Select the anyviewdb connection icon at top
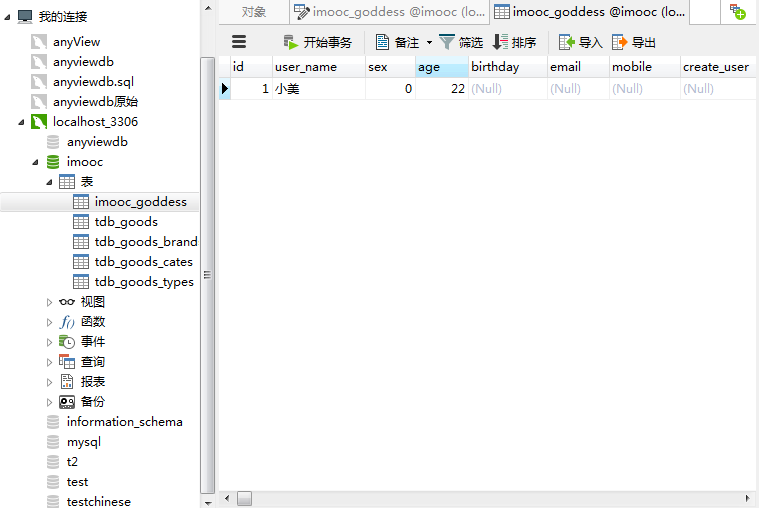 click(39, 62)
